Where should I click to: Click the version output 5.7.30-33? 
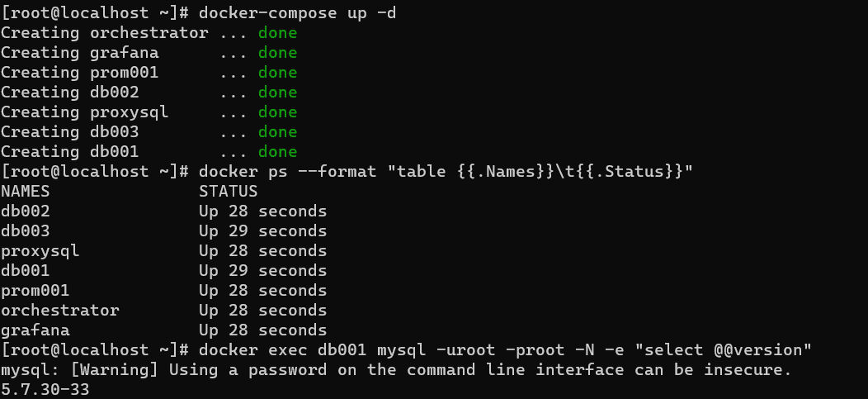45,390
